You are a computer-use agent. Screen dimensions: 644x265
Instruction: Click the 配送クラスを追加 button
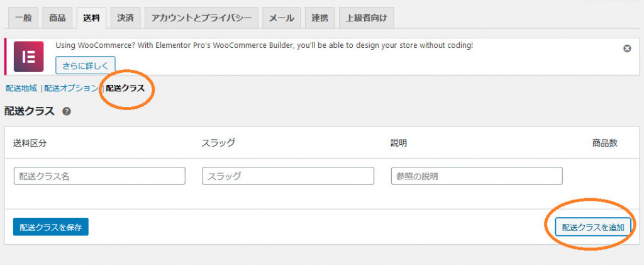pos(593,227)
